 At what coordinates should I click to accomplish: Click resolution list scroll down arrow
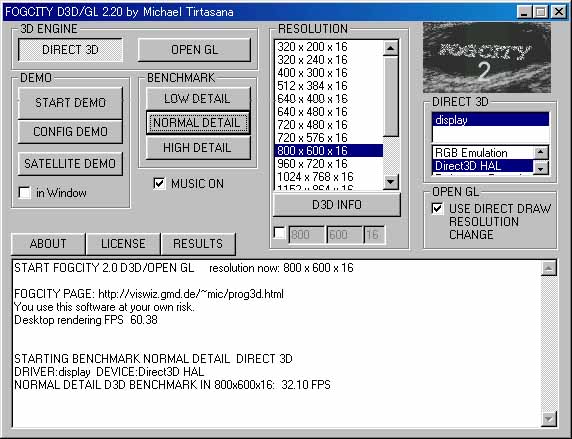coord(391,182)
